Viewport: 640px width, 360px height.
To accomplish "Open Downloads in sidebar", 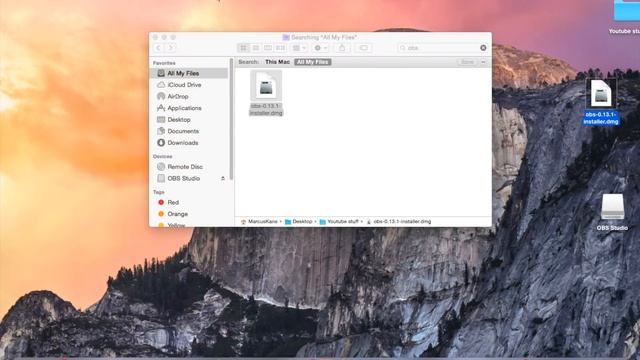I will 189,143.
